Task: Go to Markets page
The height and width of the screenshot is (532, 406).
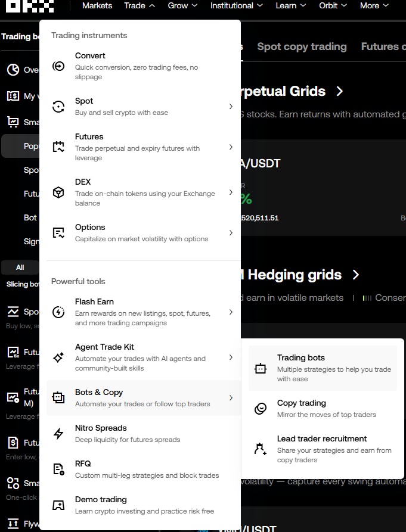Action: pos(97,5)
